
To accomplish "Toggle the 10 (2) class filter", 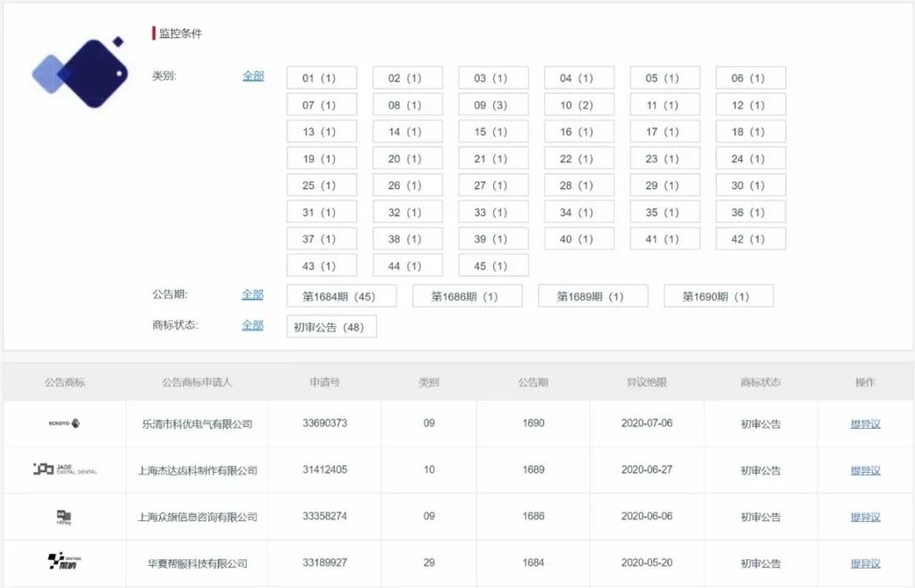I will 579,104.
